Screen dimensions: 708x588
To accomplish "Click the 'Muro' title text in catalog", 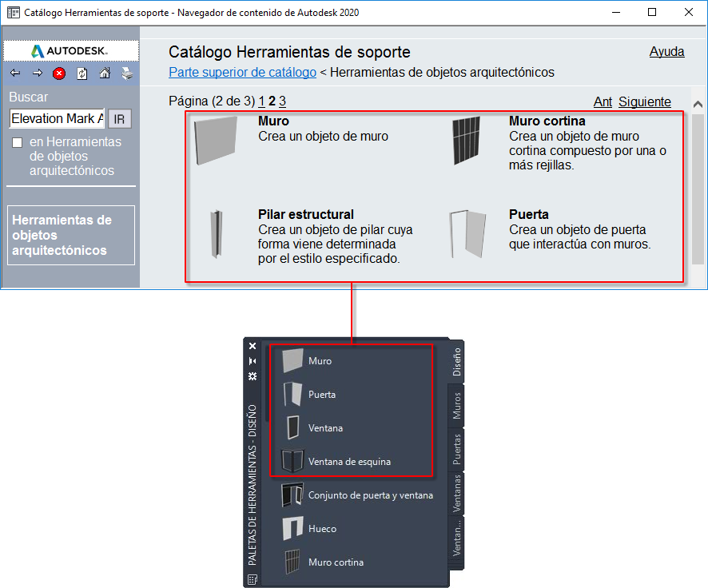I will point(273,121).
